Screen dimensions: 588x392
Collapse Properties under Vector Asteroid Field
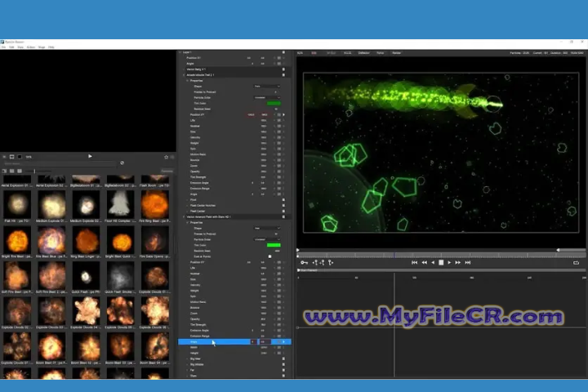tap(188, 222)
